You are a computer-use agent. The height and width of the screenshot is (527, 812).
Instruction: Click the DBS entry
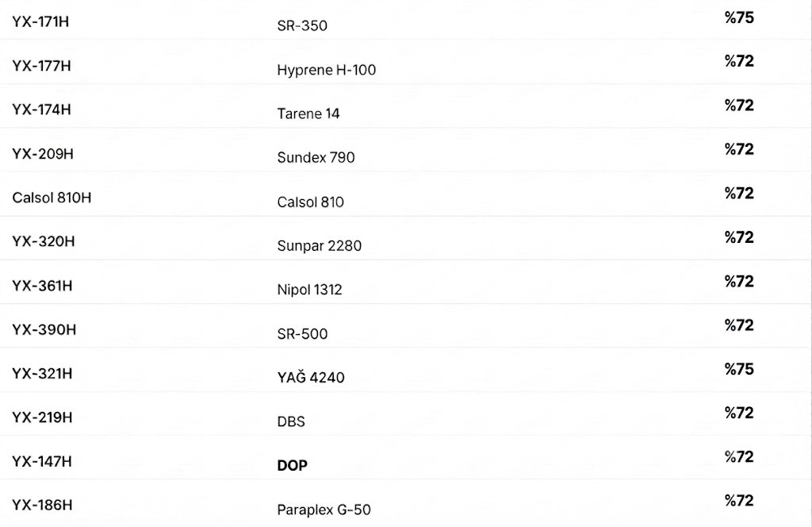click(291, 421)
